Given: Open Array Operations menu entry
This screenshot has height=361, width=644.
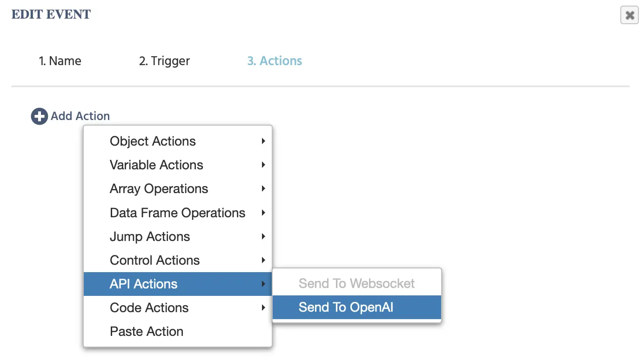Looking at the screenshot, I should click(x=159, y=189).
